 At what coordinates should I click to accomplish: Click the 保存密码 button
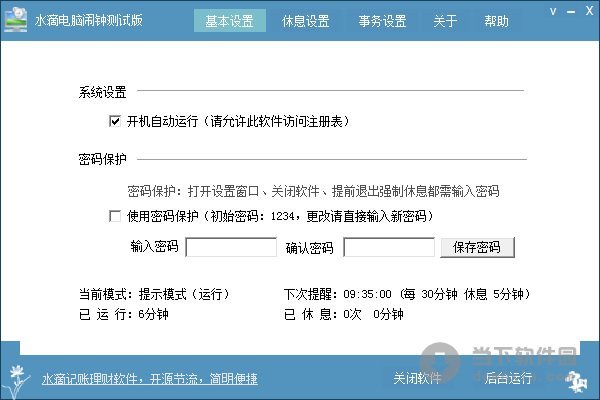[477, 247]
